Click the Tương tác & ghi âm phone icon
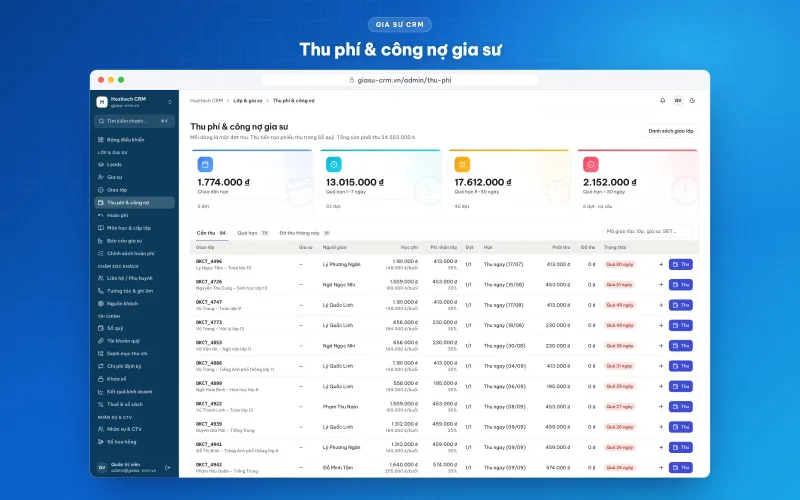The image size is (800, 500). click(x=101, y=291)
